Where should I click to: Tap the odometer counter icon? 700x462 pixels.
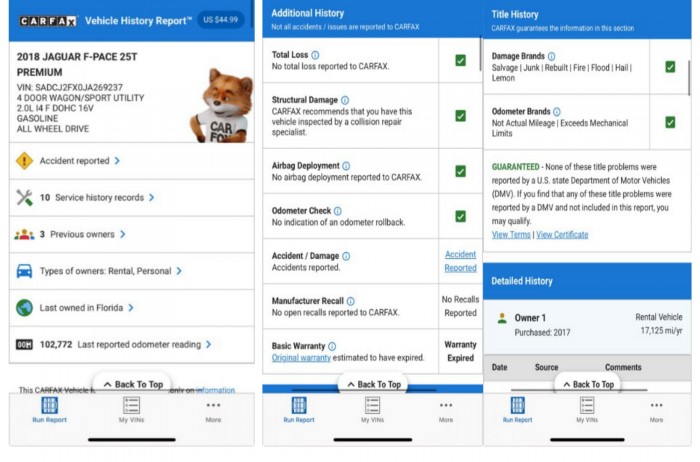point(24,345)
